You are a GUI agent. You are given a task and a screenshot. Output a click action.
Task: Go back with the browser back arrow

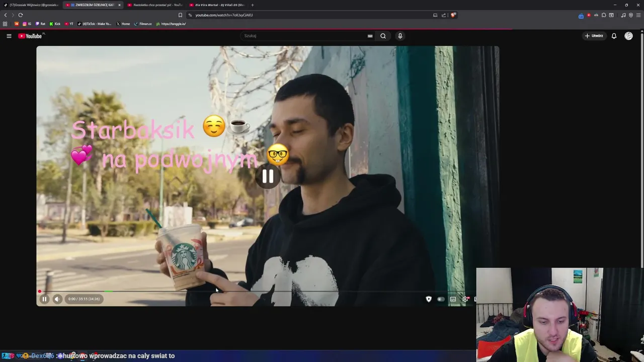click(6, 15)
